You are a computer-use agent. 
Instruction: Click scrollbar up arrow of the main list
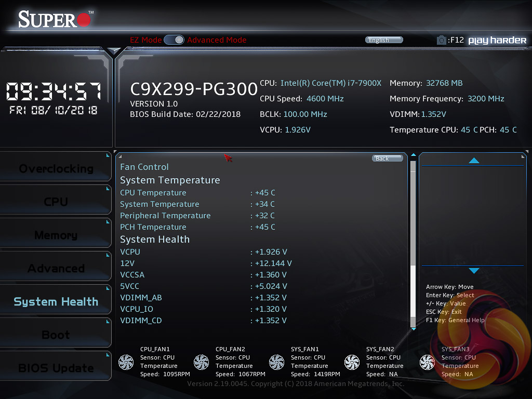[413, 155]
